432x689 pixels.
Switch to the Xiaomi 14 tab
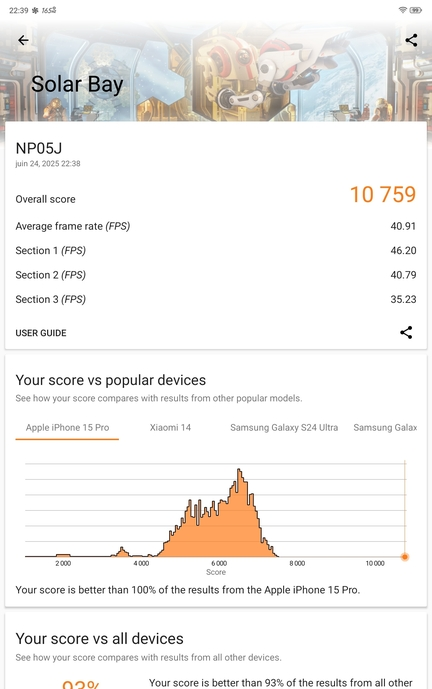pos(170,428)
